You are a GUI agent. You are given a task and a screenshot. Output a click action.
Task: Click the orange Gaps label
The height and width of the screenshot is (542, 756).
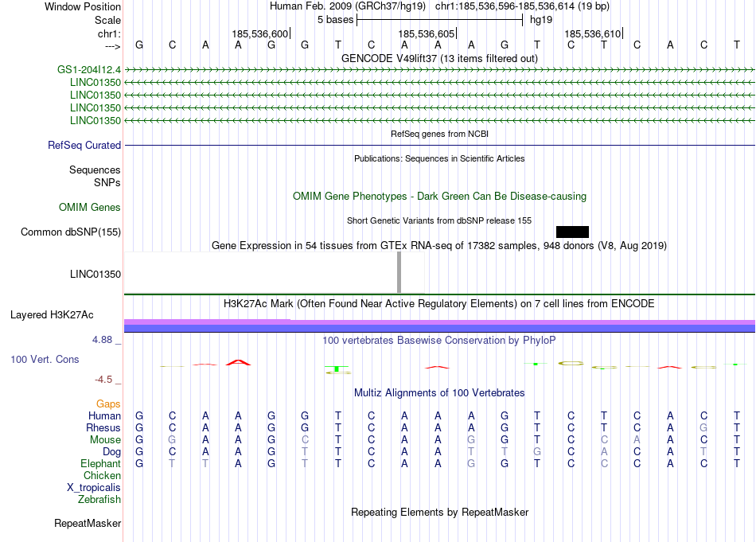pyautogui.click(x=108, y=404)
